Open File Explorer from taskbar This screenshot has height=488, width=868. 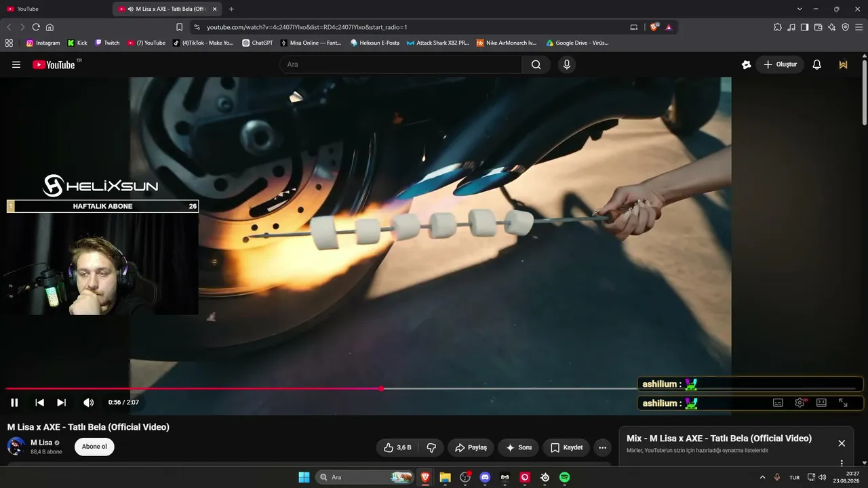445,477
